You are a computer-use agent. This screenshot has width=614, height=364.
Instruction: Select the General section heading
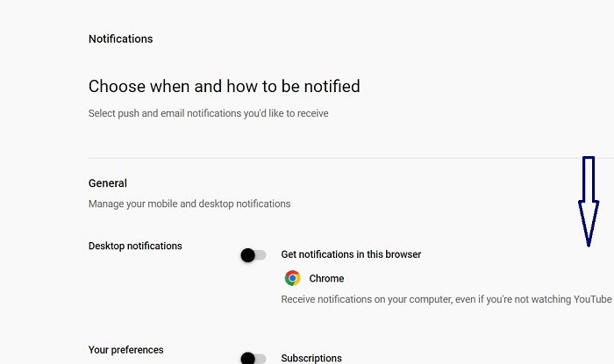pos(108,183)
